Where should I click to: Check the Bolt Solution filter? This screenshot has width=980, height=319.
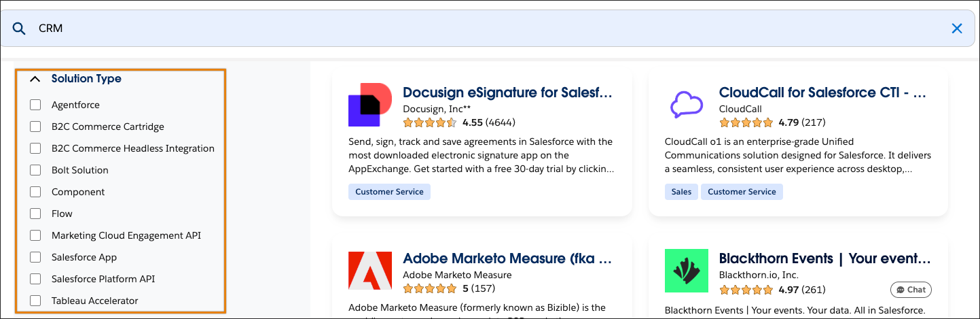coord(35,170)
